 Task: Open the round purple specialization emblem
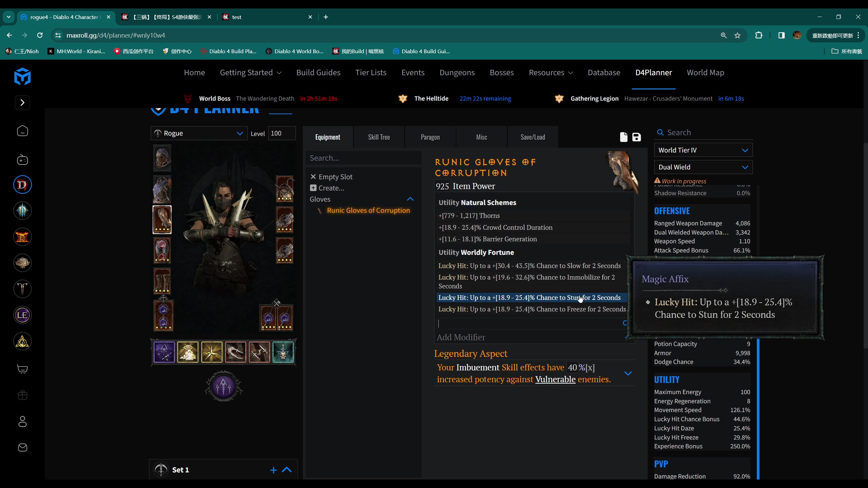(223, 386)
